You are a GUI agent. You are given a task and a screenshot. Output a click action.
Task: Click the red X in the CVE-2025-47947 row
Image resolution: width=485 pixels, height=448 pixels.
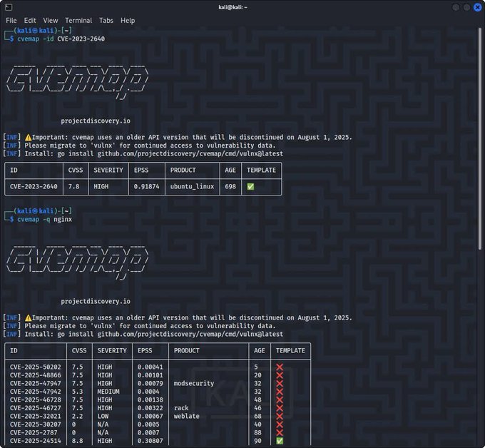(x=280, y=383)
